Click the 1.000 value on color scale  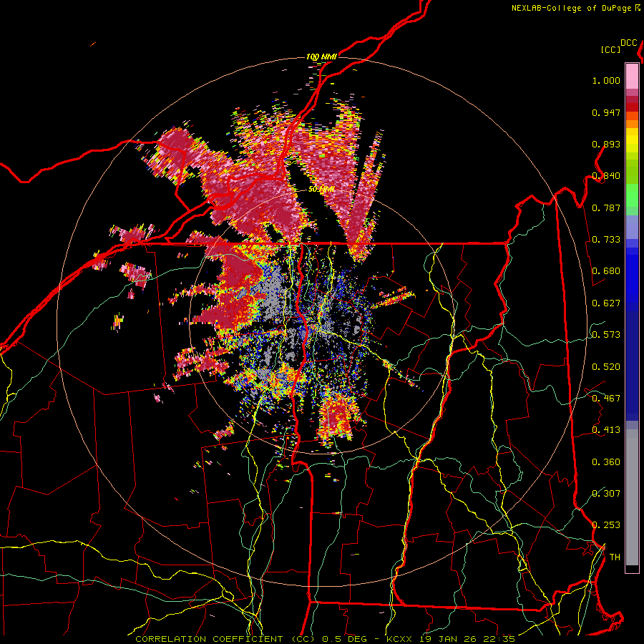606,80
